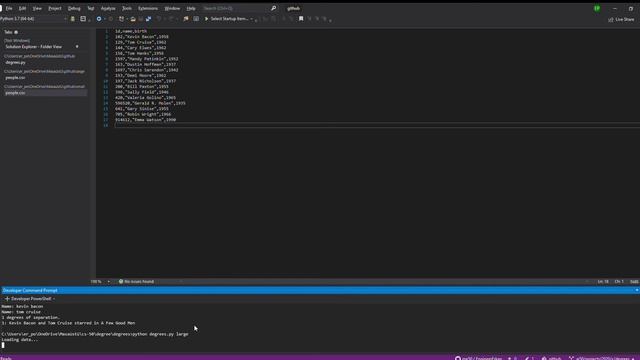The image size is (640, 360).
Task: Open the Analyze menu
Action: pos(108,8)
